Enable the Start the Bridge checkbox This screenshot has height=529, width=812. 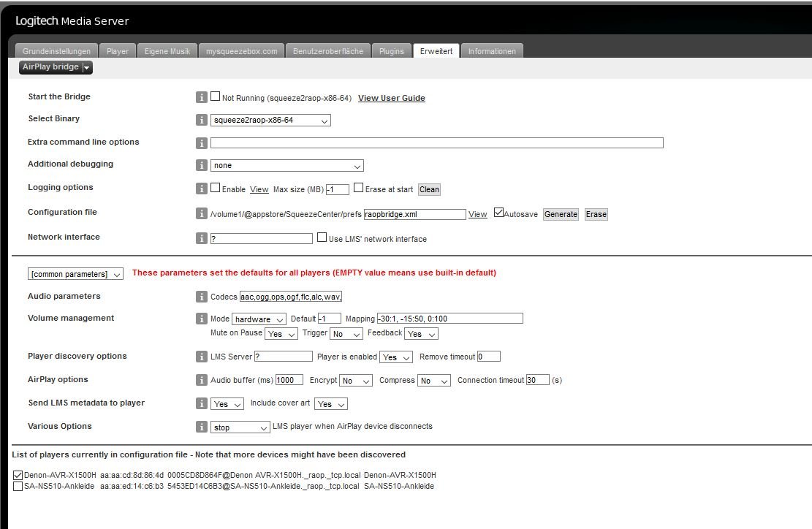coord(216,96)
